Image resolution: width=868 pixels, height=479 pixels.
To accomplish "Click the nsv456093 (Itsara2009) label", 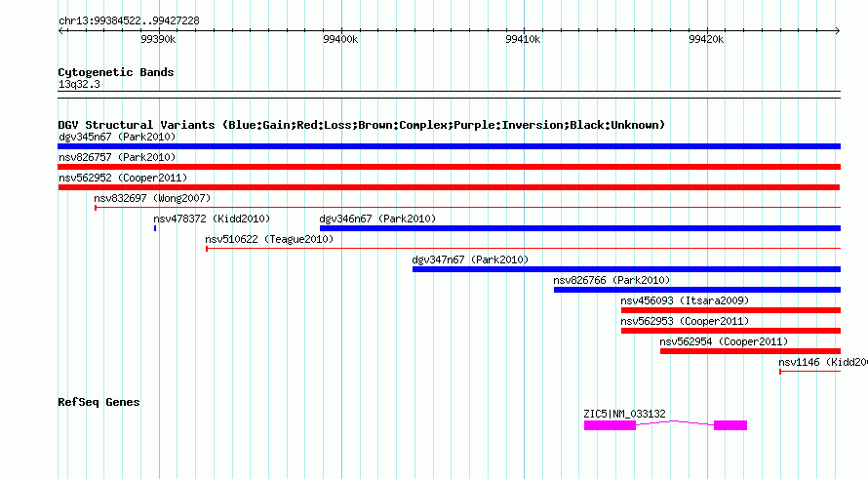I will pos(685,300).
